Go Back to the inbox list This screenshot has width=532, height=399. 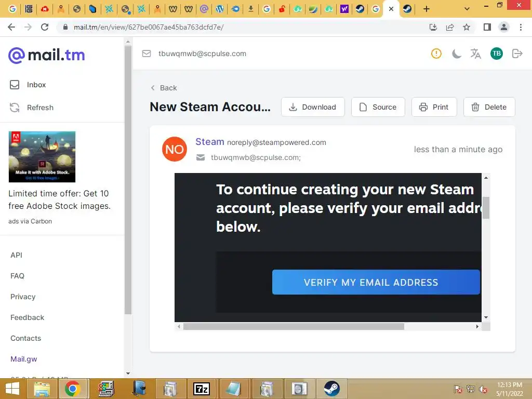click(164, 88)
